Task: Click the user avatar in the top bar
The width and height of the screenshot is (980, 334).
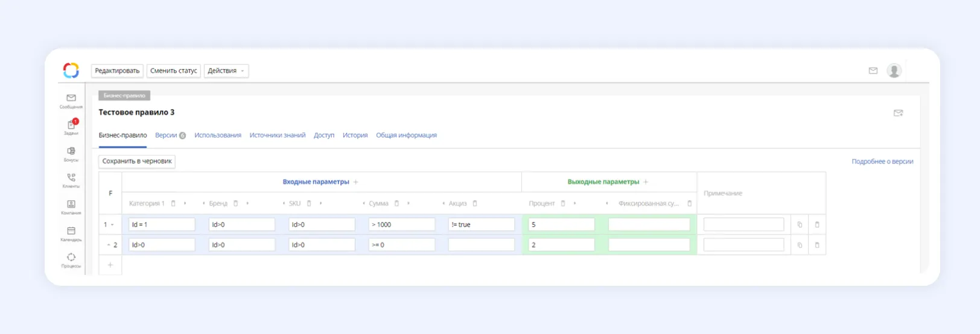Action: 894,71
